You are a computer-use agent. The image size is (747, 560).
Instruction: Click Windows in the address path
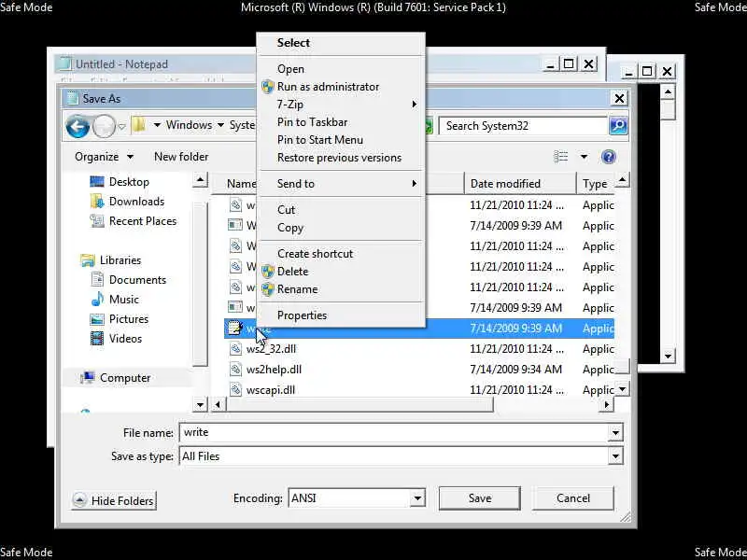click(189, 125)
